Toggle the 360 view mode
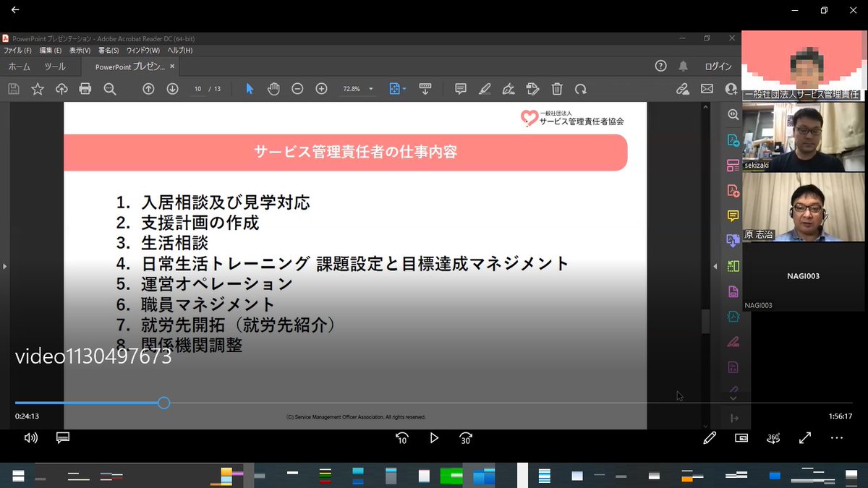The width and height of the screenshot is (868, 488). pyautogui.click(x=773, y=437)
